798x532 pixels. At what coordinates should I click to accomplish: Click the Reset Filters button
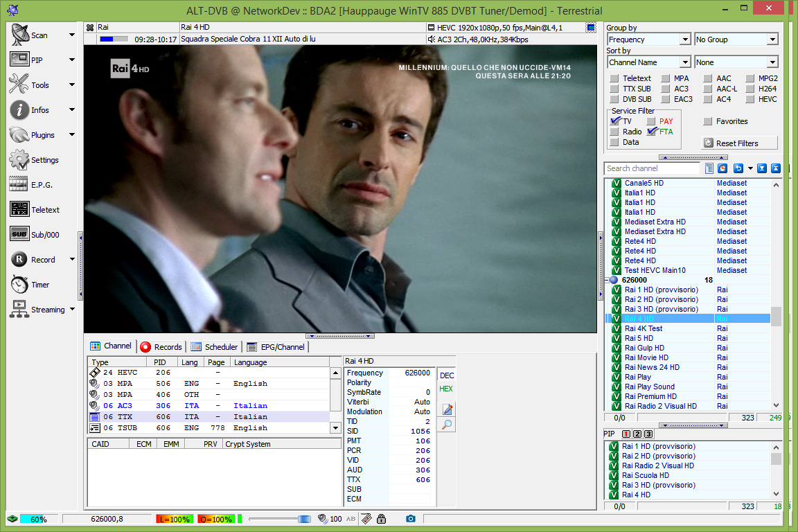(740, 143)
